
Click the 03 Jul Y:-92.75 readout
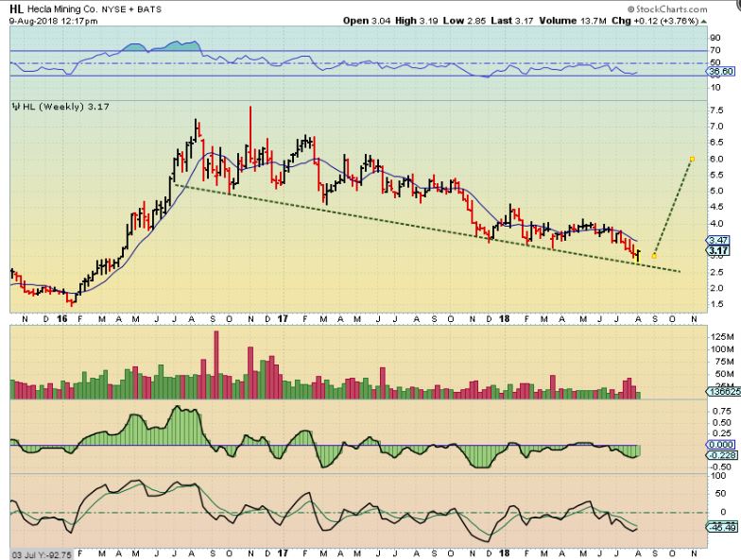[x=42, y=555]
